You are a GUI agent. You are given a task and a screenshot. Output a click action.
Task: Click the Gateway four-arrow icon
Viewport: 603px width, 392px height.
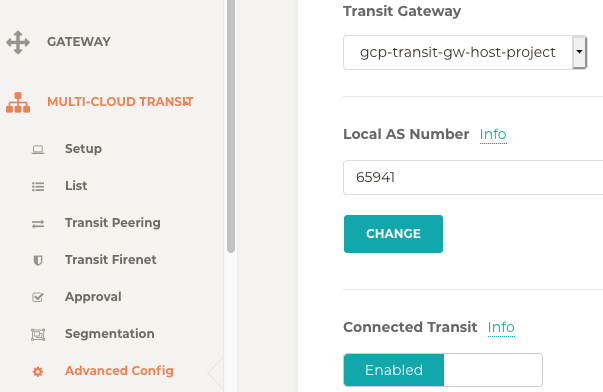pyautogui.click(x=18, y=42)
